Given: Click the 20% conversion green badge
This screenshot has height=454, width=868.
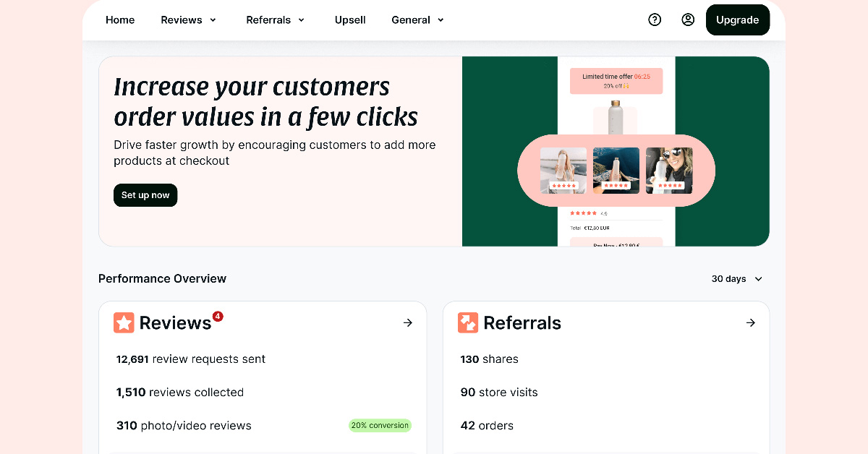Looking at the screenshot, I should (380, 426).
